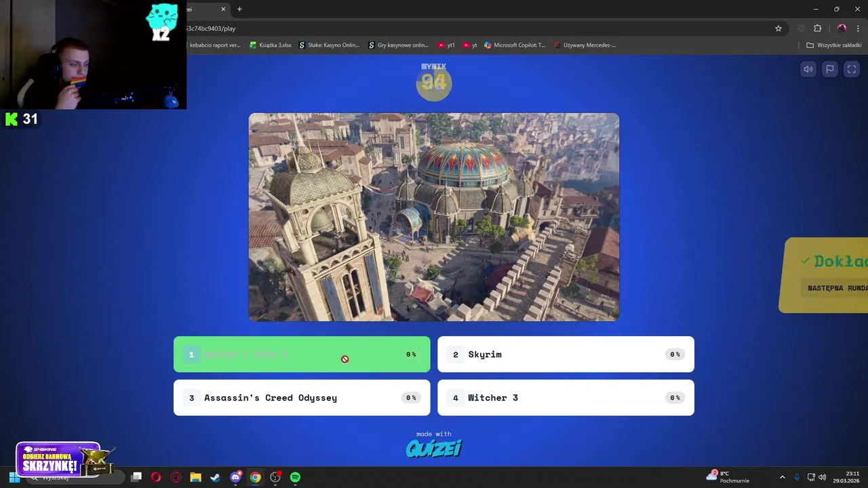
Task: Launch the Opera GX taskbar icon
Action: (x=176, y=477)
